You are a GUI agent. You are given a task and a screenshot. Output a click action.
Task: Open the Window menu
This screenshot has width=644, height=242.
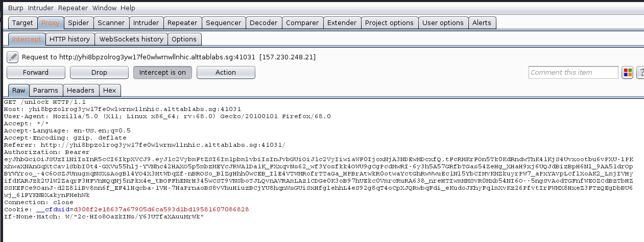point(104,8)
